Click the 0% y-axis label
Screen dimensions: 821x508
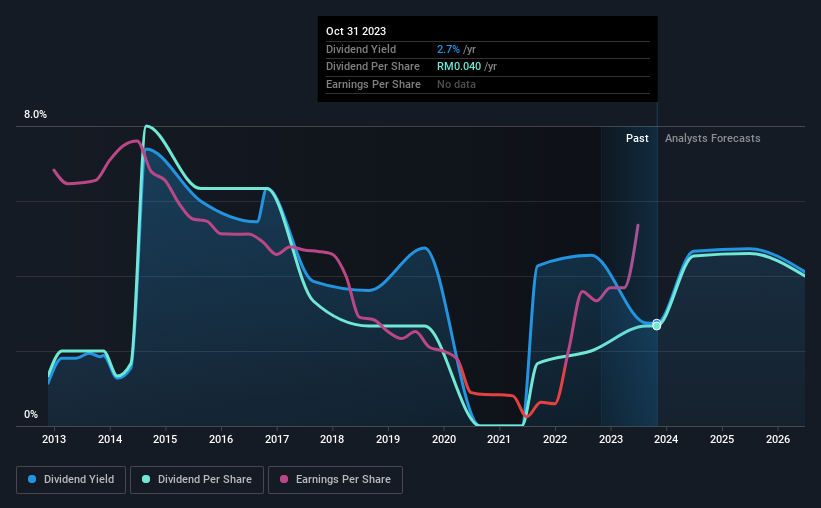(31, 414)
